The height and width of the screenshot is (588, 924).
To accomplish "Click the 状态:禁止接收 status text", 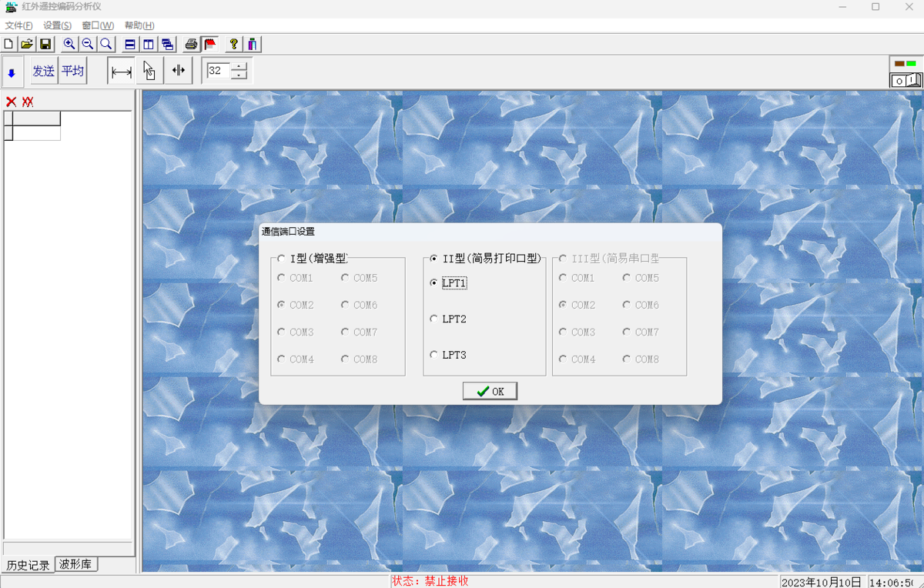I will pos(430,581).
